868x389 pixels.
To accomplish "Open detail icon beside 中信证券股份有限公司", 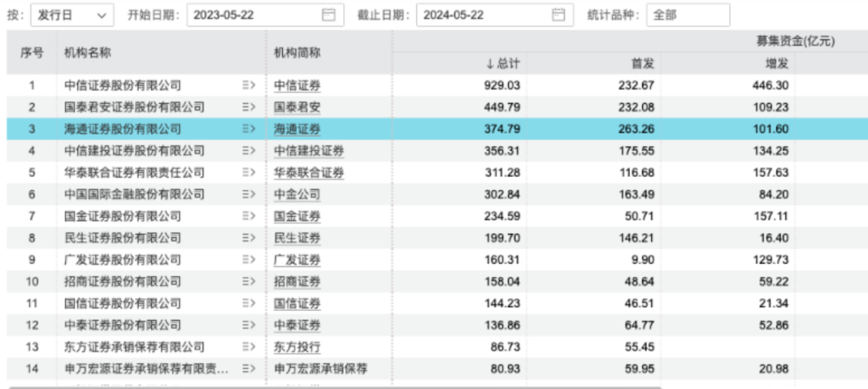I will pyautogui.click(x=248, y=85).
